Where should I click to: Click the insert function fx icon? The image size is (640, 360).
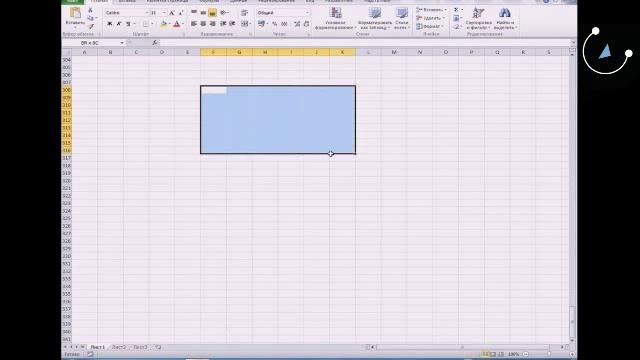155,43
